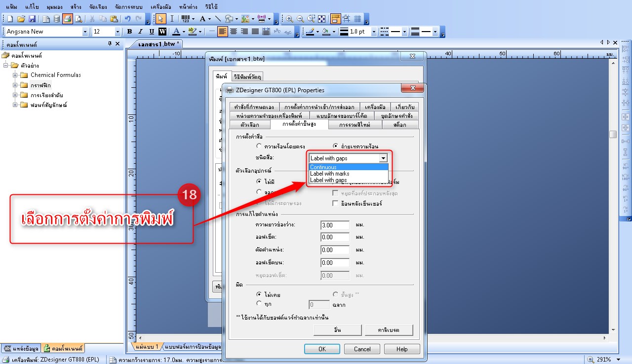The height and width of the screenshot is (364, 632).
Task: Open Print Preview magnifier icon
Action: [78, 19]
